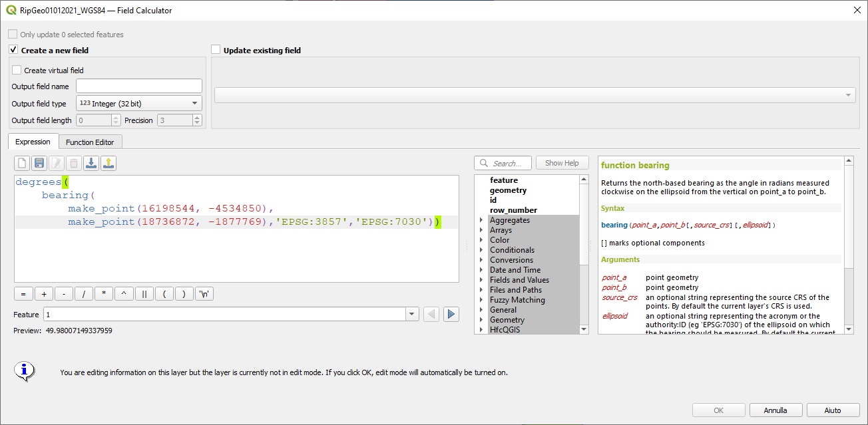Viewport: 868px width, 425px height.
Task: Click the export user expressions icon
Action: click(x=108, y=163)
